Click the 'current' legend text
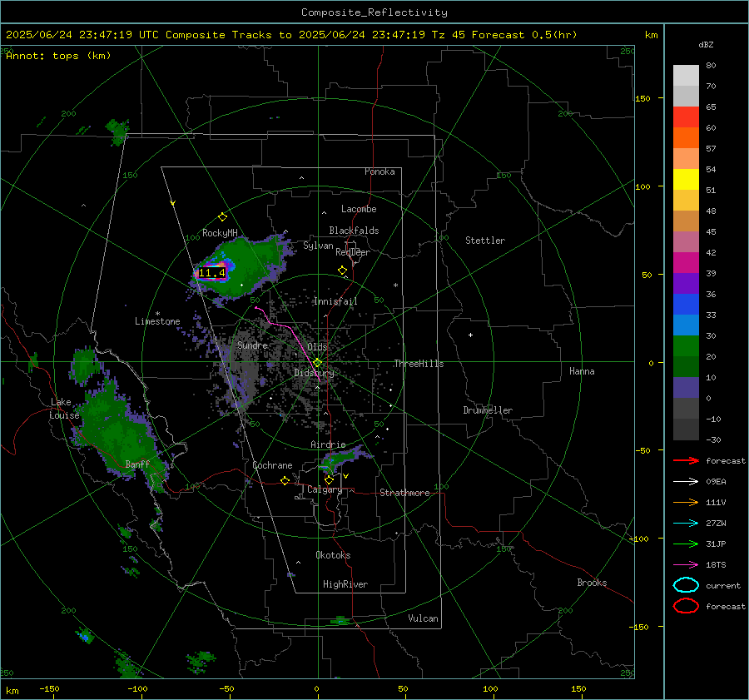The height and width of the screenshot is (700, 749). (723, 585)
